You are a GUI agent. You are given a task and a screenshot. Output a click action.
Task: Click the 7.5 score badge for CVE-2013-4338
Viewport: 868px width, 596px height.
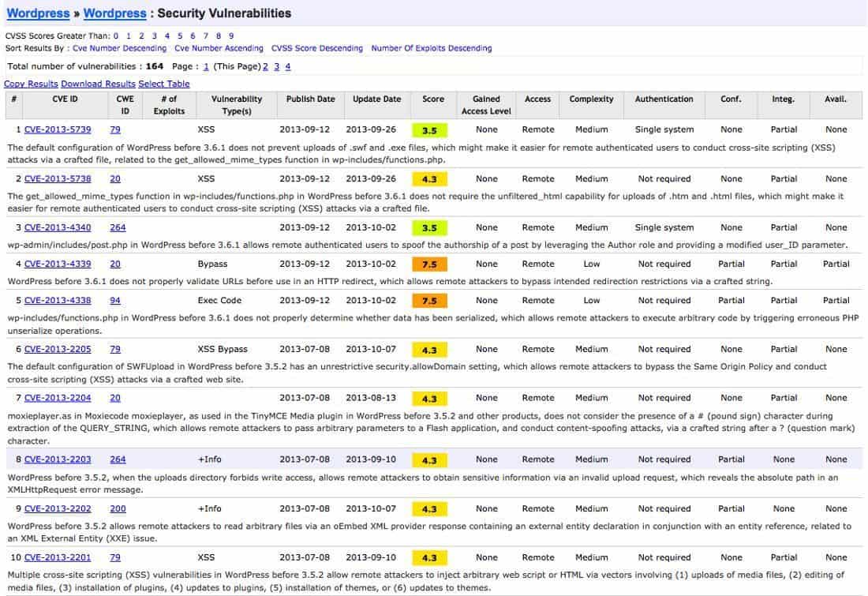click(x=430, y=302)
